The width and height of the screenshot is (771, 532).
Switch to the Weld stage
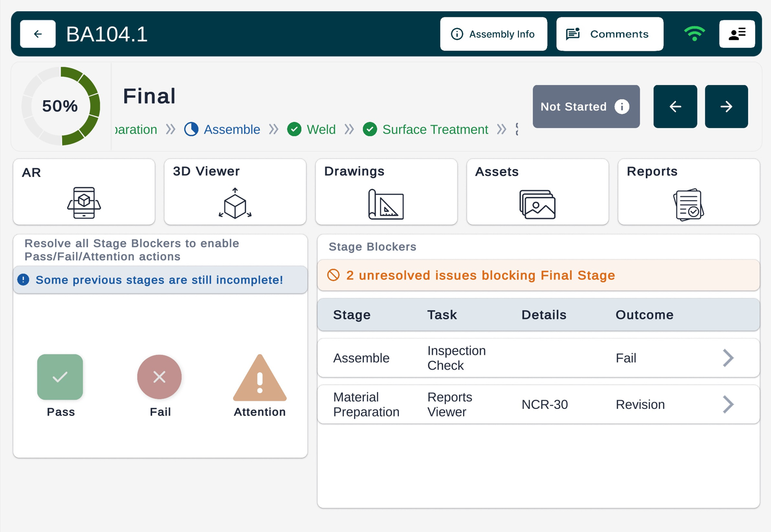(321, 130)
